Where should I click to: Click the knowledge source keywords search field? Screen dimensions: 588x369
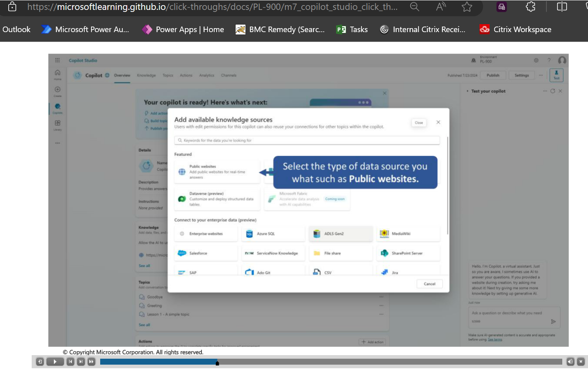pyautogui.click(x=307, y=140)
